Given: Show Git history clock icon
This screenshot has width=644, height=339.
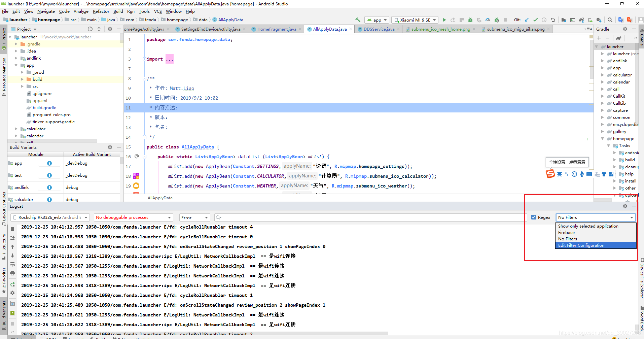Looking at the screenshot, I should tap(544, 20).
